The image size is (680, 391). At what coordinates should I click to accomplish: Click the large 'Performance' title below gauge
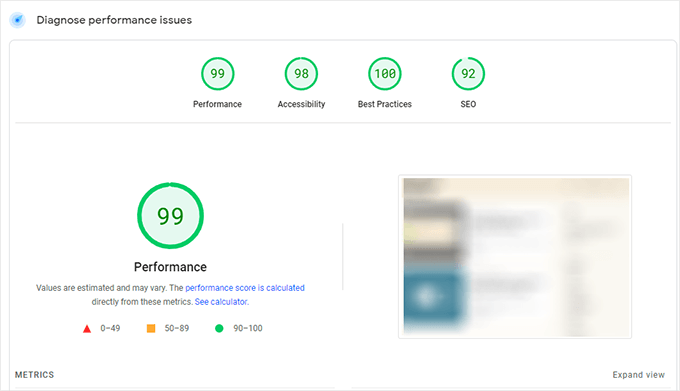click(170, 267)
